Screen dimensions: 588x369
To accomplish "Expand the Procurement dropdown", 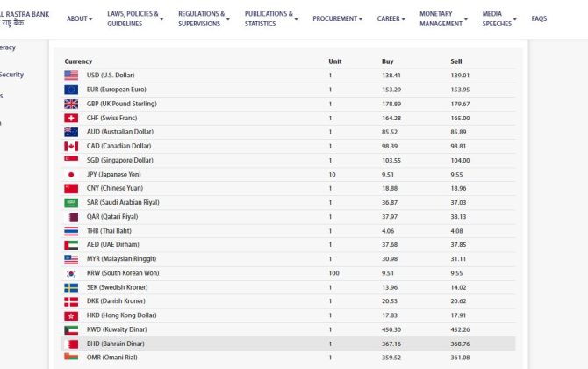I will [x=338, y=18].
